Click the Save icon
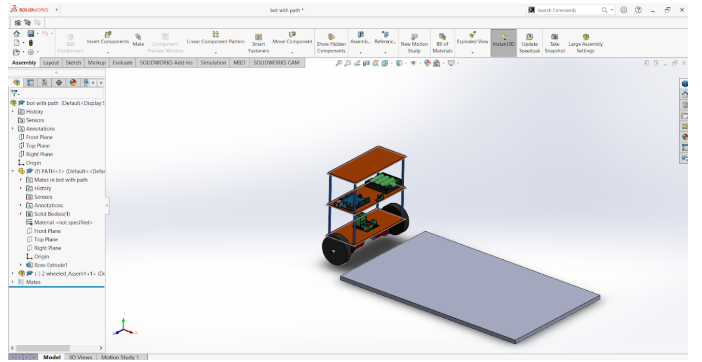 (30, 34)
